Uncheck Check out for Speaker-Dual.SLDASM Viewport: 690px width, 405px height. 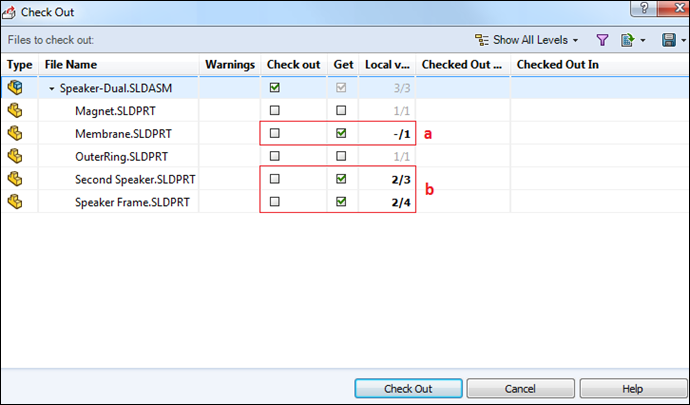tap(275, 88)
